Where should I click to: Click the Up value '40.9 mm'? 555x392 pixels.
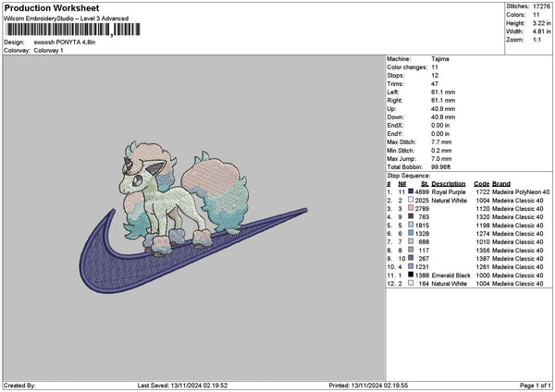coord(443,109)
